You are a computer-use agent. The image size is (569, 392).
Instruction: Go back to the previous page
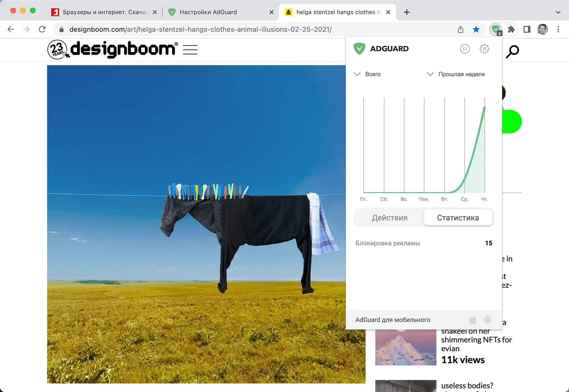pyautogui.click(x=11, y=29)
